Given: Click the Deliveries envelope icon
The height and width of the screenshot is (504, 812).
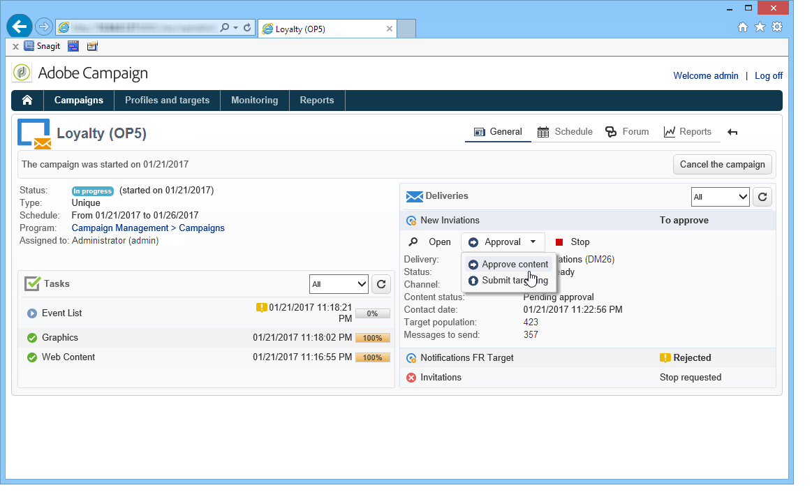Looking at the screenshot, I should [414, 196].
